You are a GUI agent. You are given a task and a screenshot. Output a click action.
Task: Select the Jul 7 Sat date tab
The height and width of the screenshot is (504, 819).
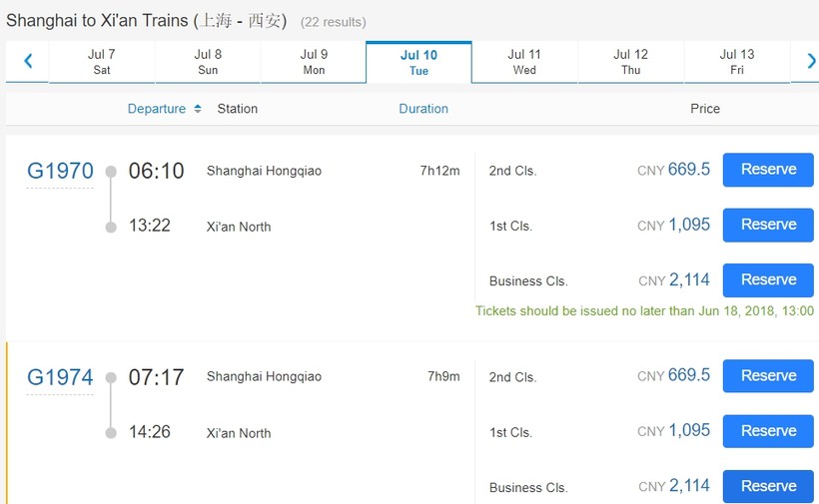pos(102,62)
